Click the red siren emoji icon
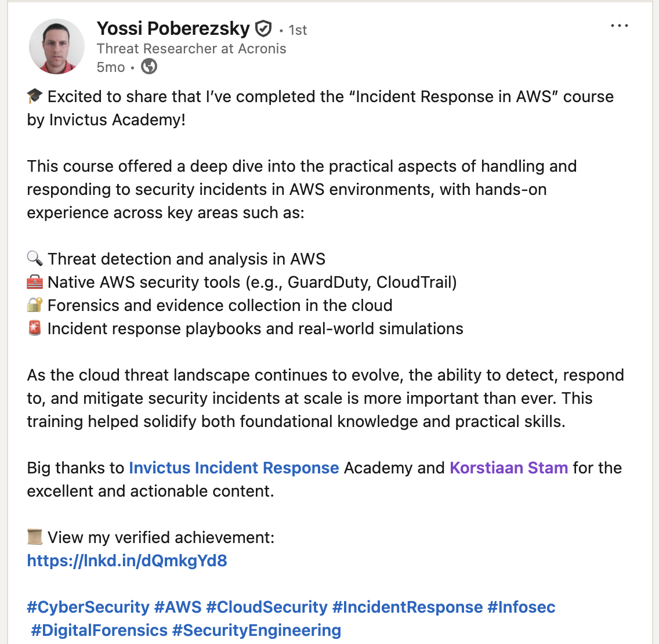The image size is (659, 644). 35,328
